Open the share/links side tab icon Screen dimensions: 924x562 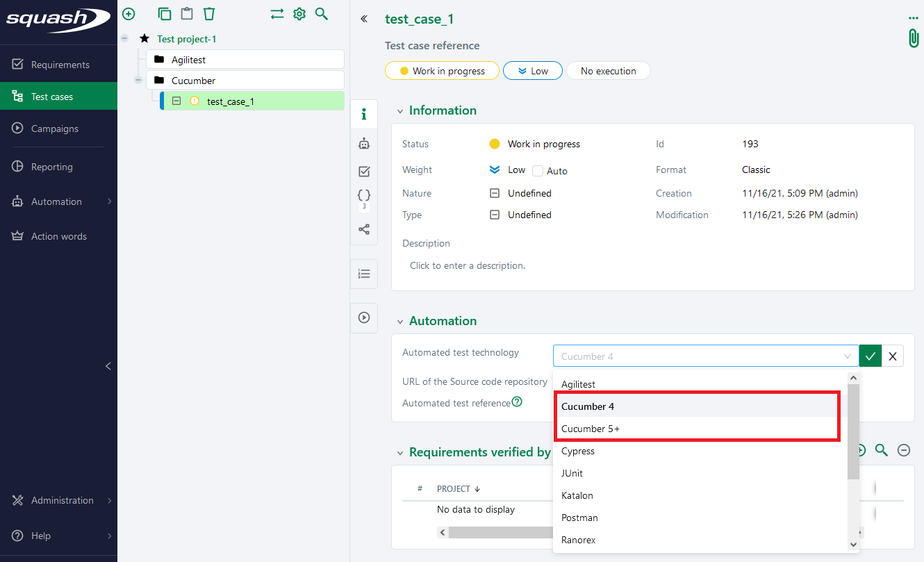click(x=364, y=229)
